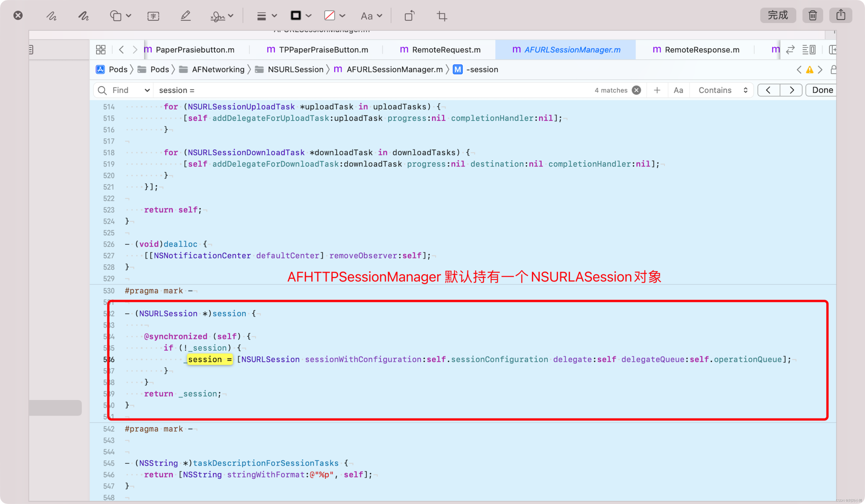Click the NSURLSession folder breadcrumb
Viewport: 865px width, 504px height.
(289, 70)
